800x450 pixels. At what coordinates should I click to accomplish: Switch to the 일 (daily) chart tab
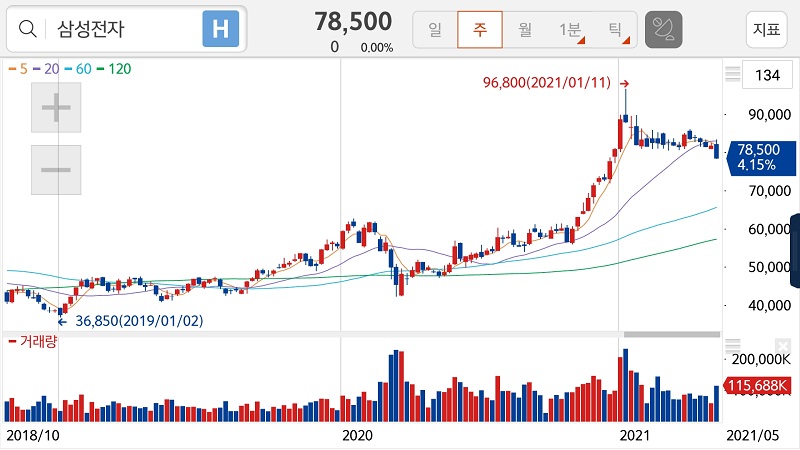tap(435, 30)
